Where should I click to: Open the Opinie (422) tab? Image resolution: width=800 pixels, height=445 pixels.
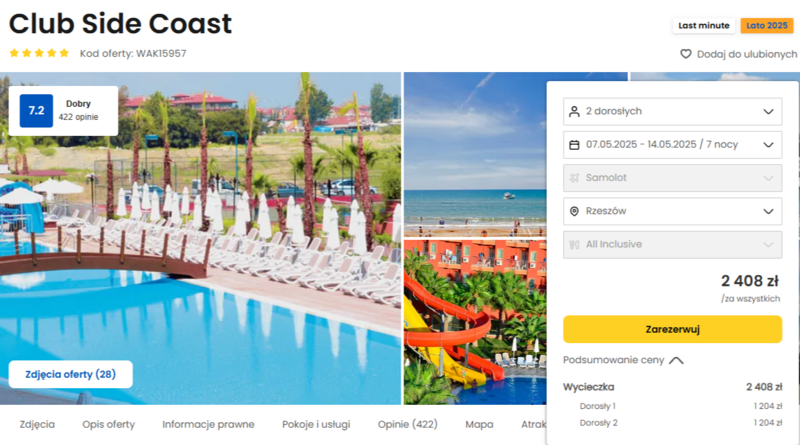(x=408, y=425)
